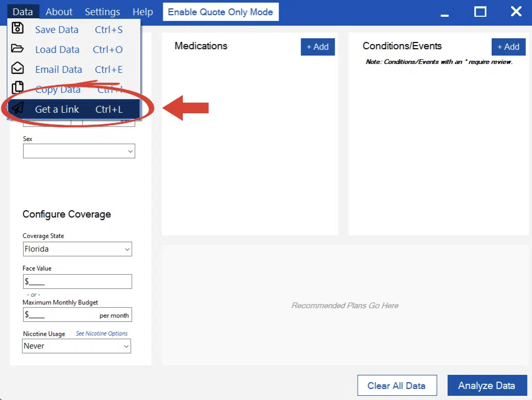Follow the See Nicotine Options link
Screen dimensions: 532x400
tap(102, 333)
